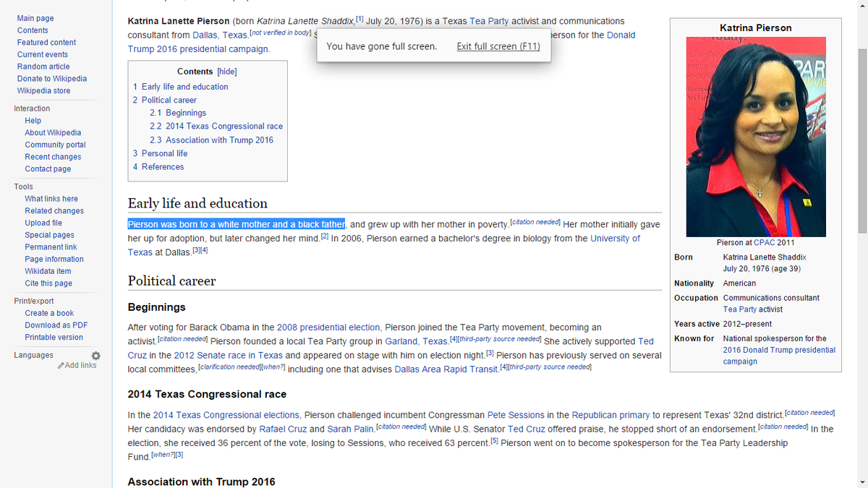Viewport: 868px width, 488px height.
Task: Open Related changes tool
Action: click(54, 211)
